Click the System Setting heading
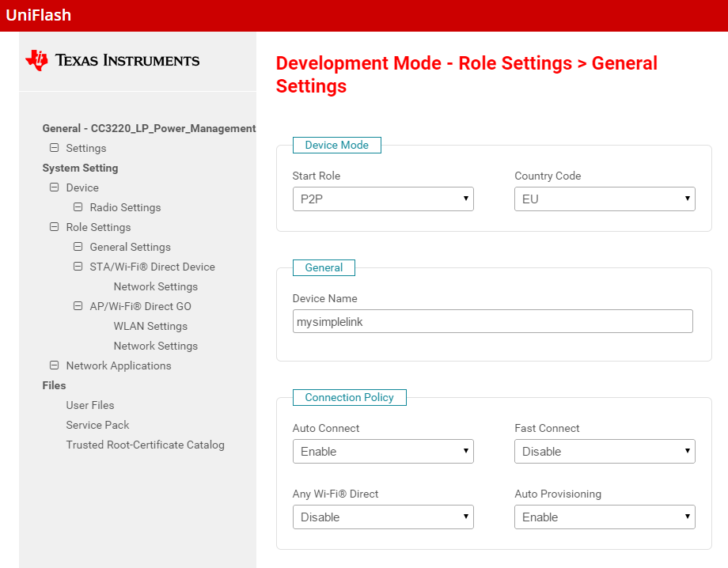This screenshot has height=568, width=728. [x=81, y=168]
